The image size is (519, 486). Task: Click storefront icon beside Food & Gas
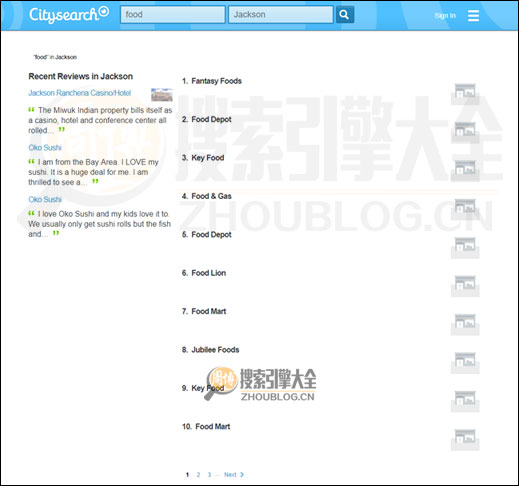pyautogui.click(x=465, y=209)
